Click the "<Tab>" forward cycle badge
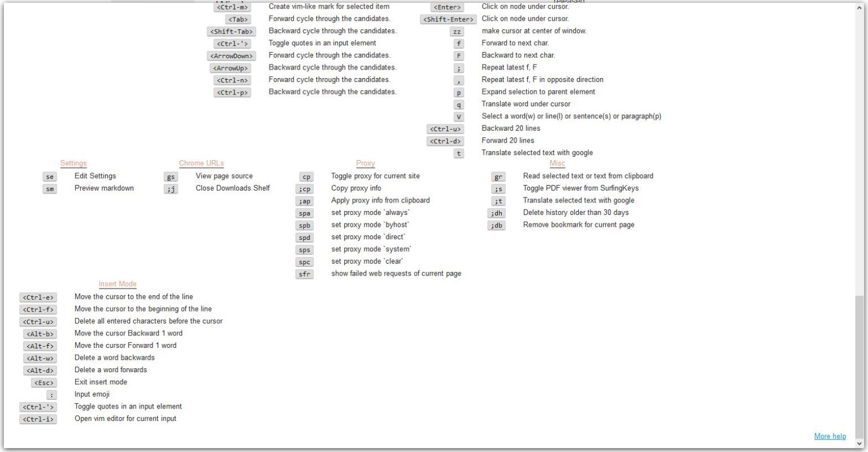The width and height of the screenshot is (868, 452). click(x=238, y=19)
